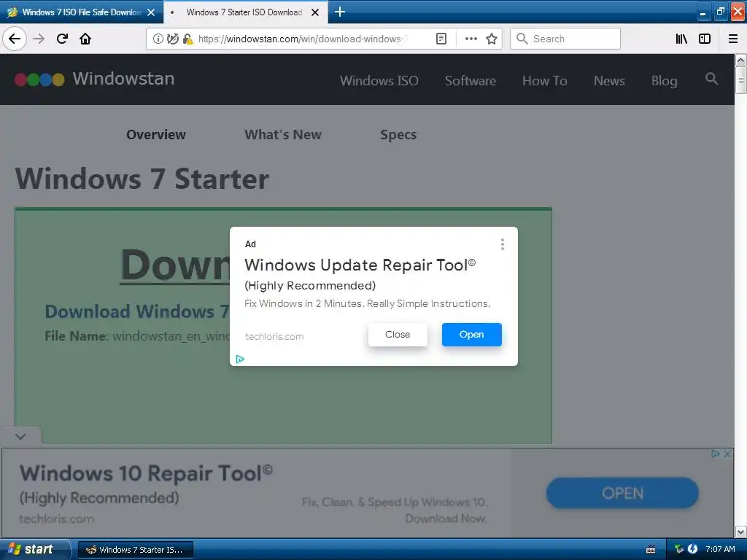Go back with the browser back arrow

[x=15, y=39]
